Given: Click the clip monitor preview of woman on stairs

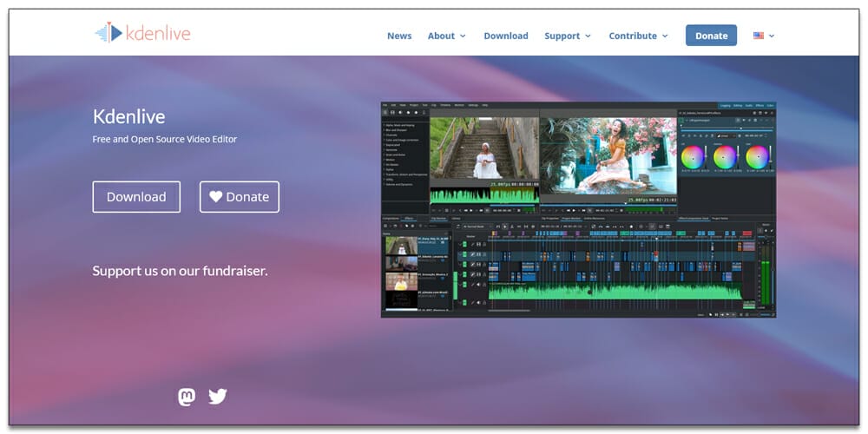Looking at the screenshot, I should point(483,148).
